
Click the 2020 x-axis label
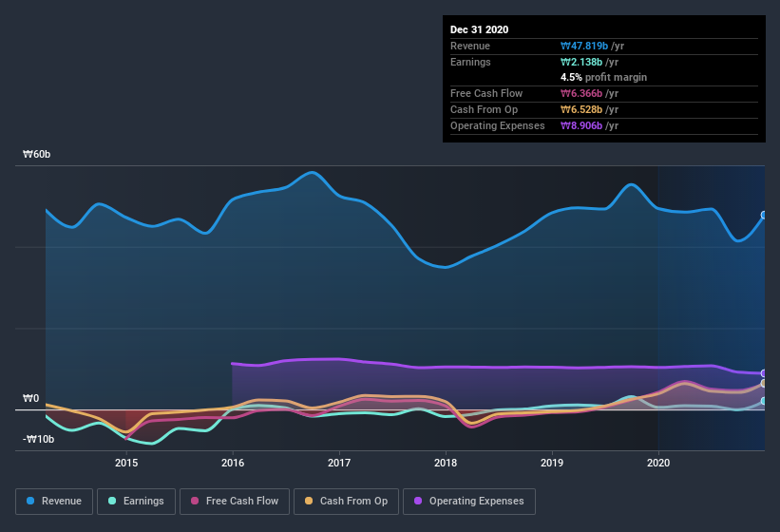658,463
